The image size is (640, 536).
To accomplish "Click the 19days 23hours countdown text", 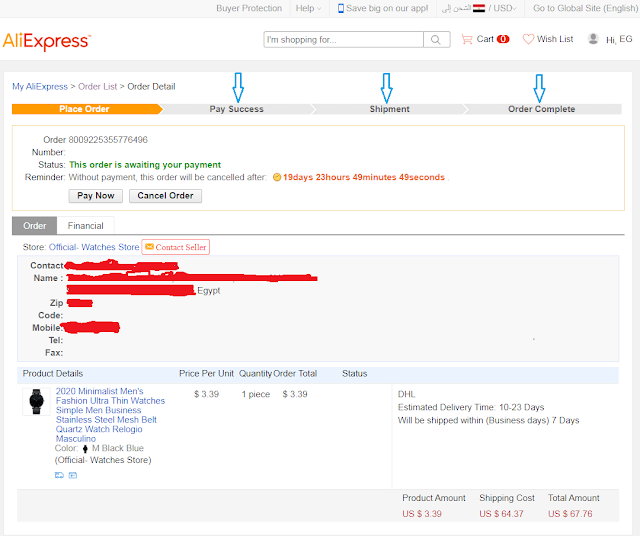I will coord(364,177).
